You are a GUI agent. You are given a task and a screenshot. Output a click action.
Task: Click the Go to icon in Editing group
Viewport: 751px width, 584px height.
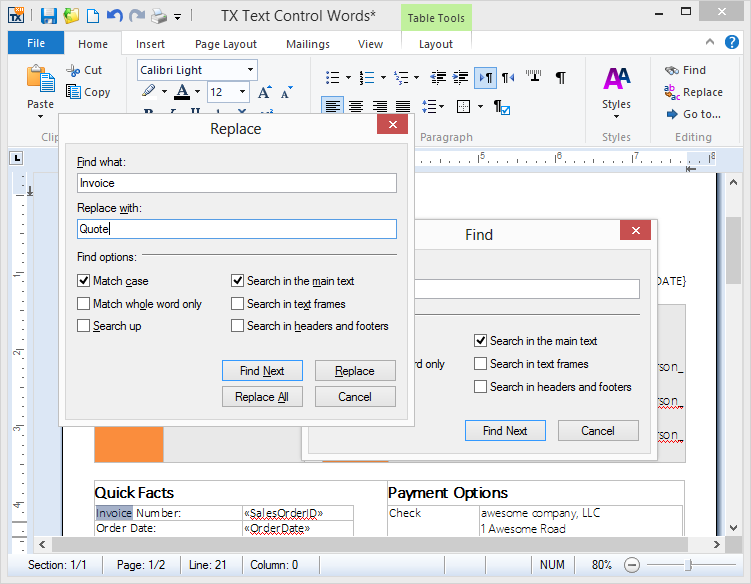pyautogui.click(x=673, y=114)
